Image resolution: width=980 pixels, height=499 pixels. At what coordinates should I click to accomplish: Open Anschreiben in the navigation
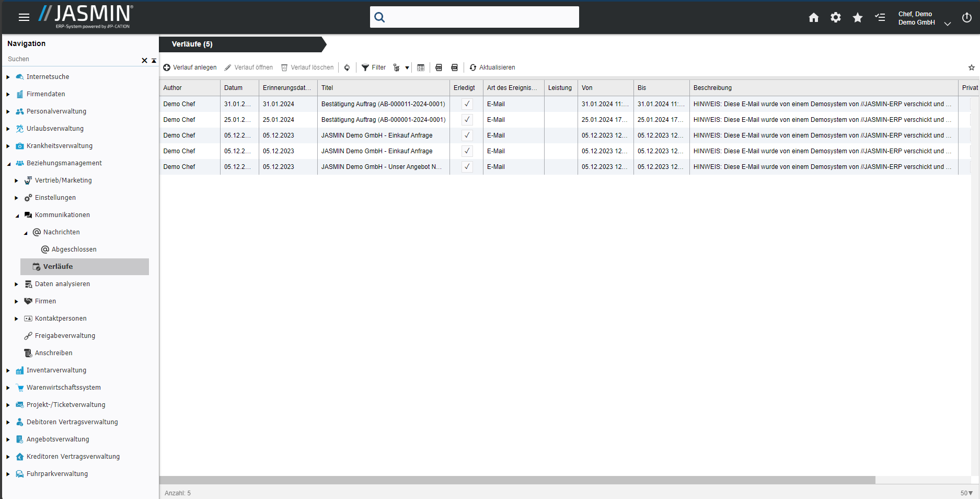pyautogui.click(x=53, y=353)
